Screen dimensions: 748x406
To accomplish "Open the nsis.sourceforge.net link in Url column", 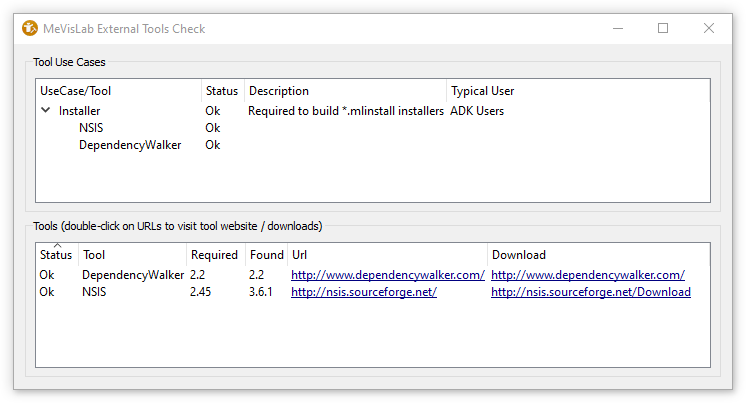I will pos(363,292).
